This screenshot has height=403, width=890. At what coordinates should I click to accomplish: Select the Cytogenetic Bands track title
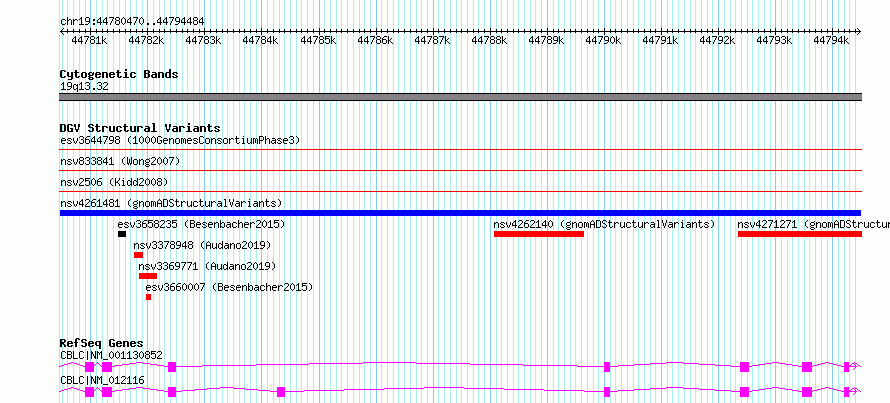click(119, 74)
